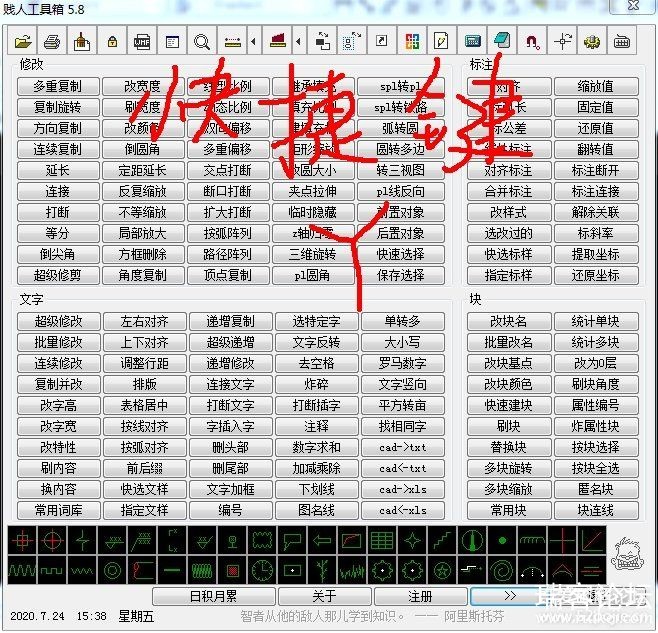Click the colorful grid squares icon

pos(412,41)
